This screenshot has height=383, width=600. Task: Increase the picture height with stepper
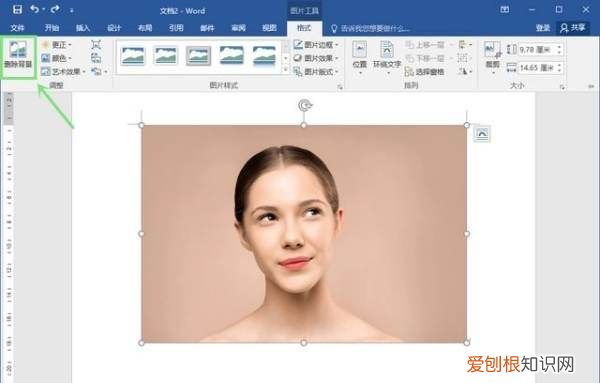tap(560, 47)
